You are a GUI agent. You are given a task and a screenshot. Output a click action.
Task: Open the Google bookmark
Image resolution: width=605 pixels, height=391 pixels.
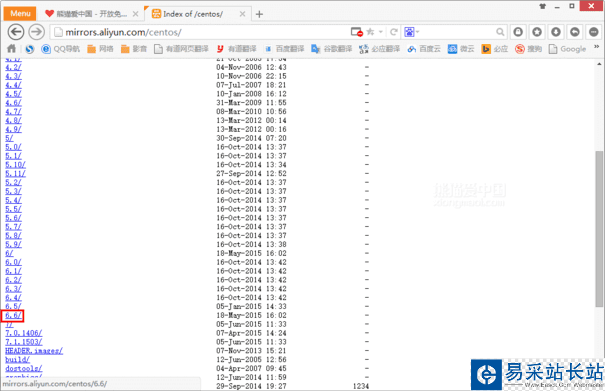point(568,49)
